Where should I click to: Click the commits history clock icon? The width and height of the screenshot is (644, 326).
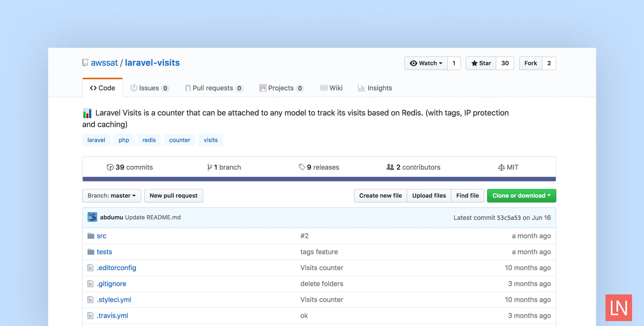(x=110, y=167)
